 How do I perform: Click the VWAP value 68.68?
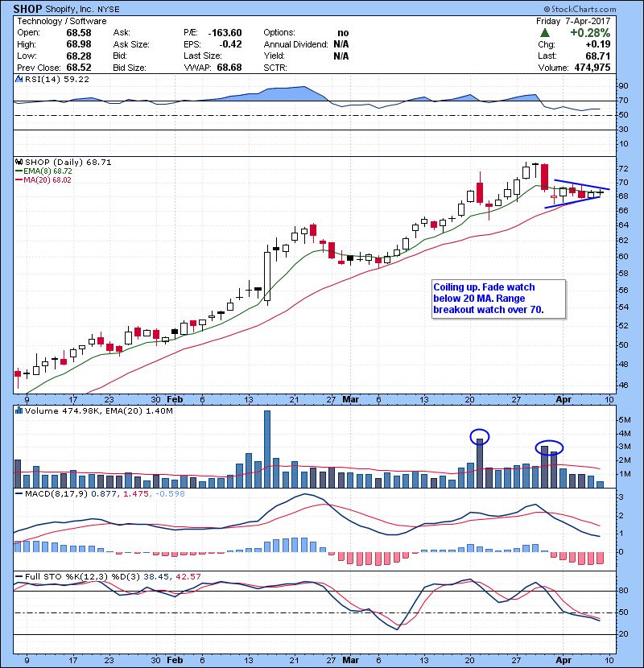(x=229, y=68)
